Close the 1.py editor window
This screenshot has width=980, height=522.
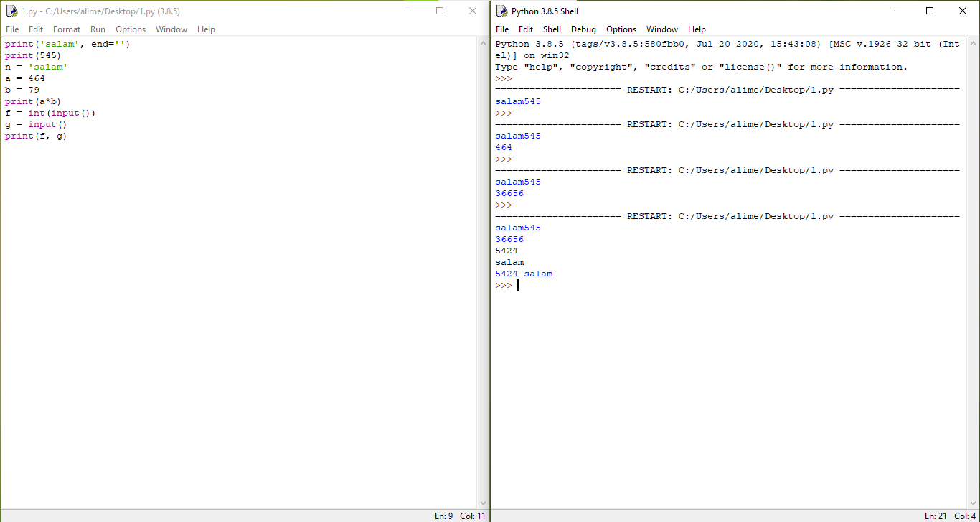click(473, 11)
